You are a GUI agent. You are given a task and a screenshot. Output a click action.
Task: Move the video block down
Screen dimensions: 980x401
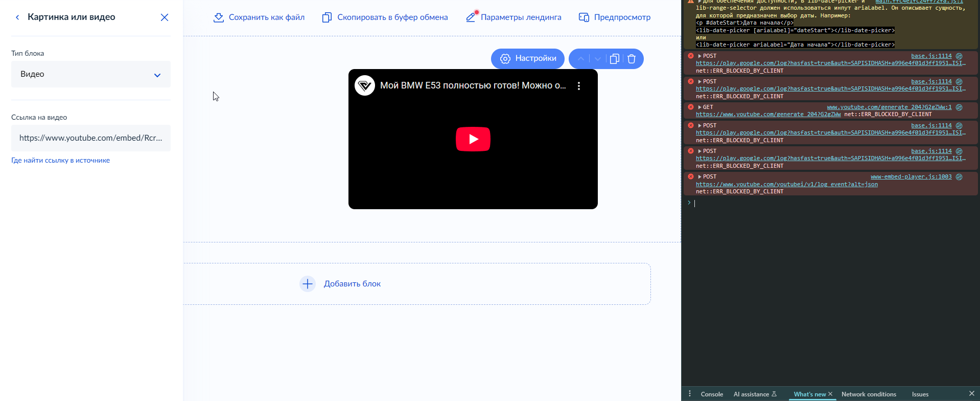598,59
